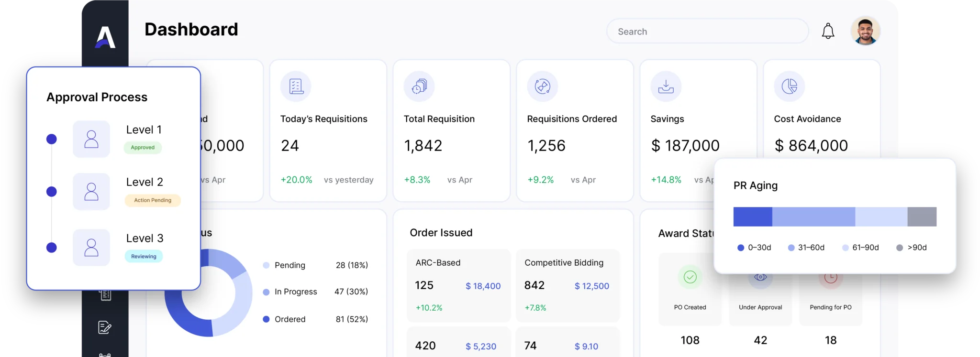Click the app logo in sidebar
The image size is (980, 357).
[x=105, y=37]
